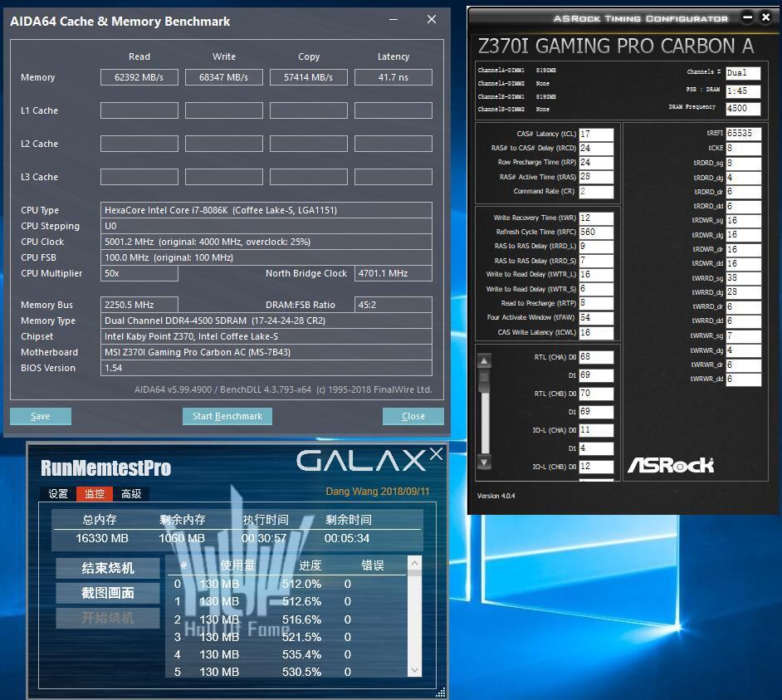782x700 pixels.
Task: Select RunMemtestPro row 4 with 535.4% progress
Action: click(286, 654)
